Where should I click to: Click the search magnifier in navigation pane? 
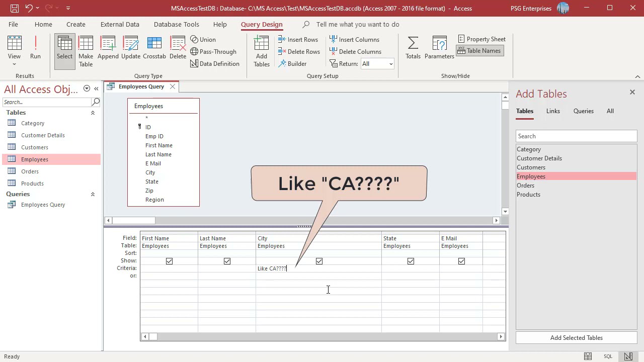[x=96, y=102]
